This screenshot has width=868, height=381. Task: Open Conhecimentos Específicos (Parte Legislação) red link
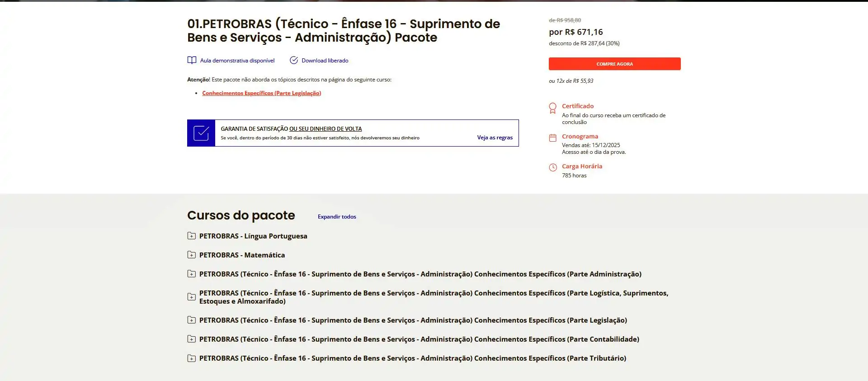(261, 93)
